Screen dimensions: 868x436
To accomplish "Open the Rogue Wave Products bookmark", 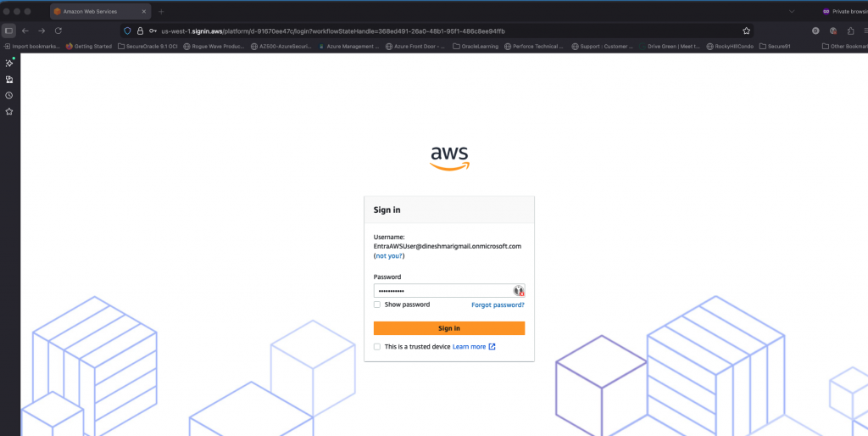I will click(x=214, y=47).
